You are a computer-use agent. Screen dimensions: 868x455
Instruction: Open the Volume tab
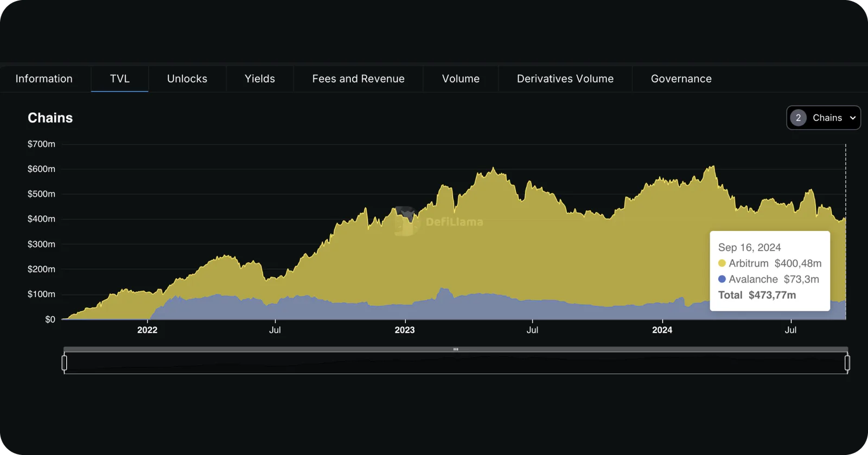point(461,79)
